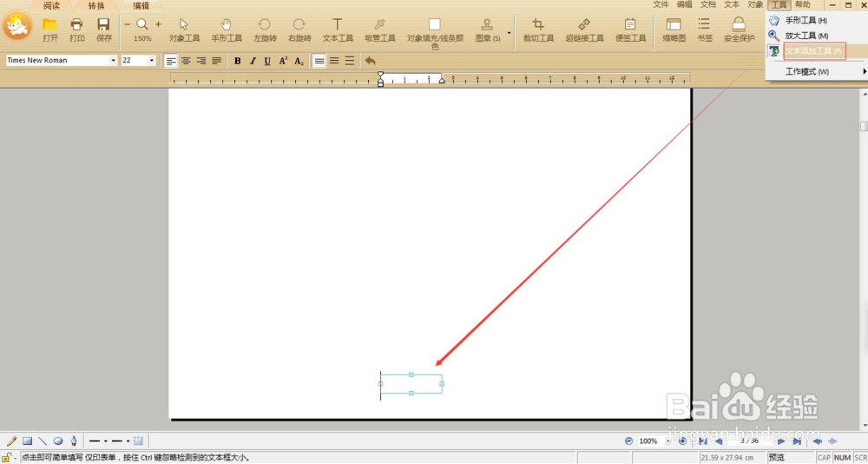868x464 pixels.
Task: Open the 100% zoom level dropdown
Action: pos(667,441)
